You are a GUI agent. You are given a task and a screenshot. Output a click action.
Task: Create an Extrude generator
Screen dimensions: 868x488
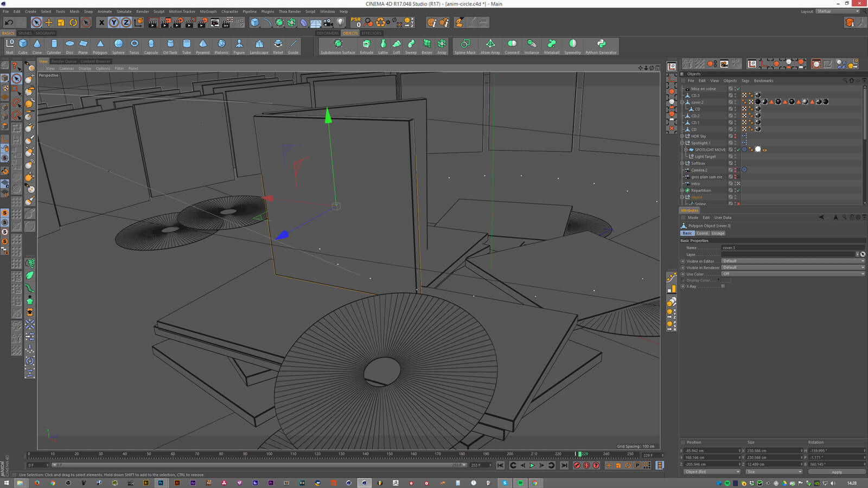pos(367,47)
